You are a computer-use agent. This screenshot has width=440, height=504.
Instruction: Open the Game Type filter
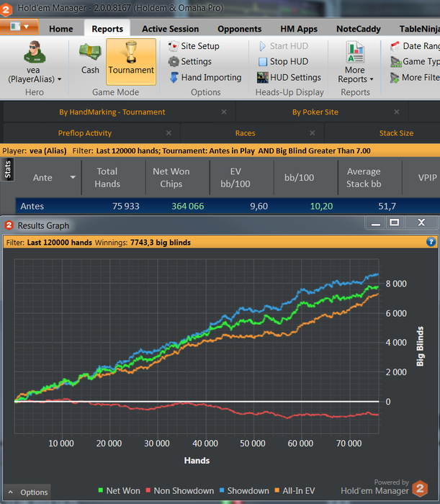(415, 61)
